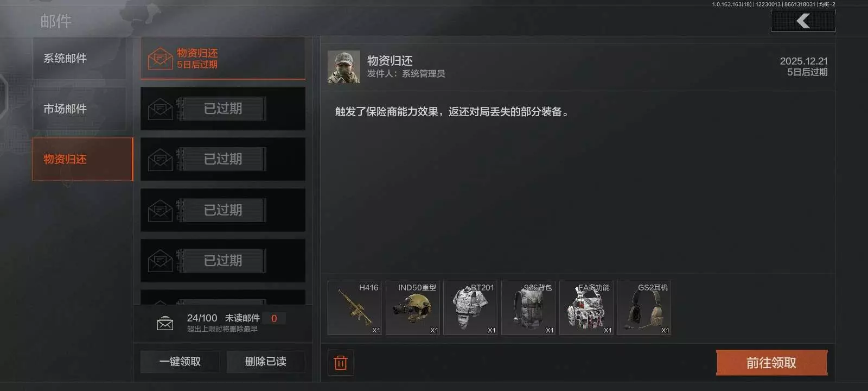Viewport: 868px width, 391px height.
Task: Click the 一键领取 button
Action: (x=180, y=362)
